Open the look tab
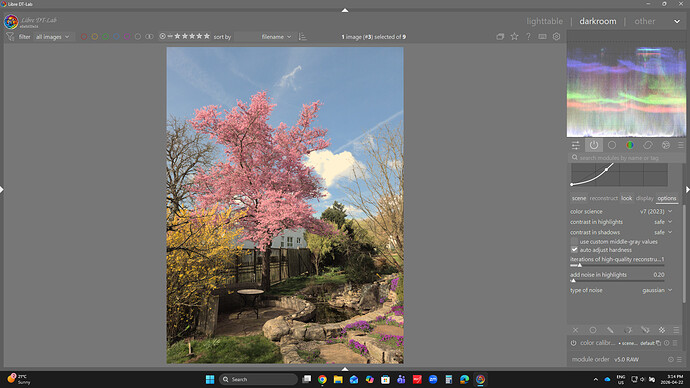 point(627,198)
